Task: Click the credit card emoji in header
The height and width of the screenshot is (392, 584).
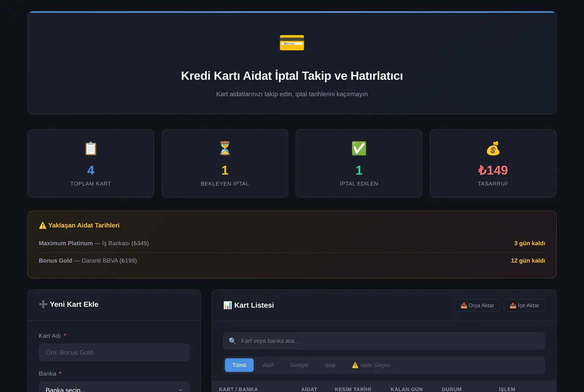Action: click(x=292, y=43)
